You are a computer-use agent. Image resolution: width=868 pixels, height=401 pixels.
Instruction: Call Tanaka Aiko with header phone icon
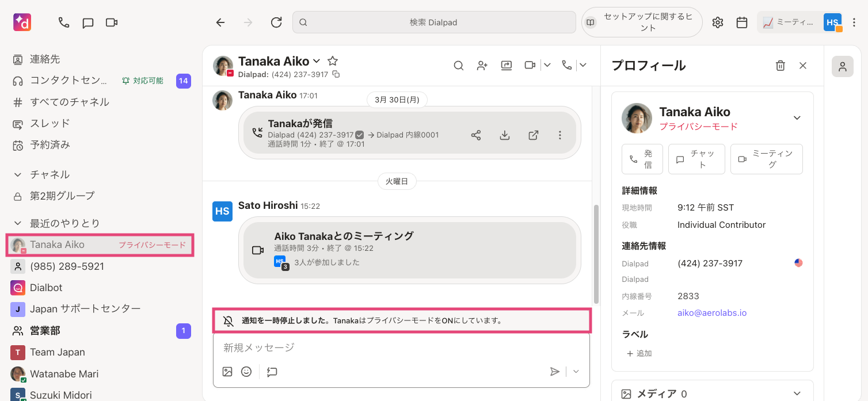point(567,66)
